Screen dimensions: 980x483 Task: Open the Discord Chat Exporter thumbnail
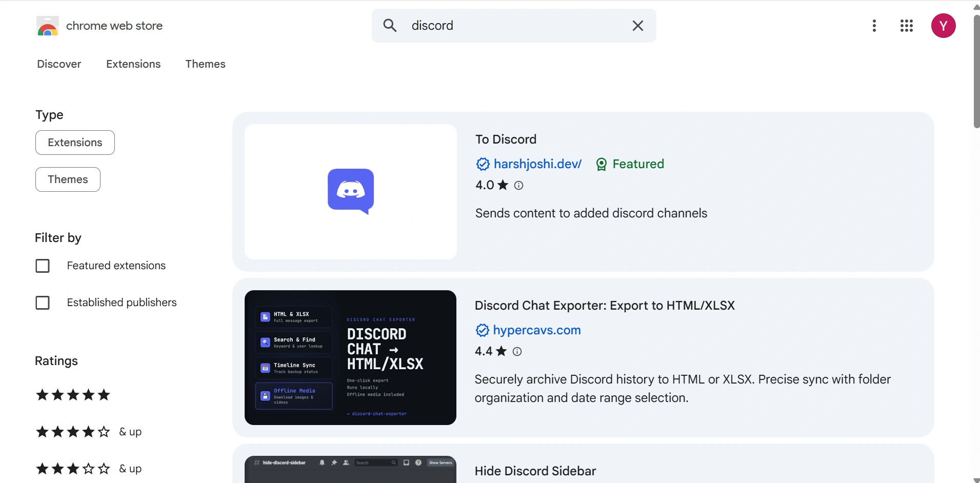coord(351,358)
